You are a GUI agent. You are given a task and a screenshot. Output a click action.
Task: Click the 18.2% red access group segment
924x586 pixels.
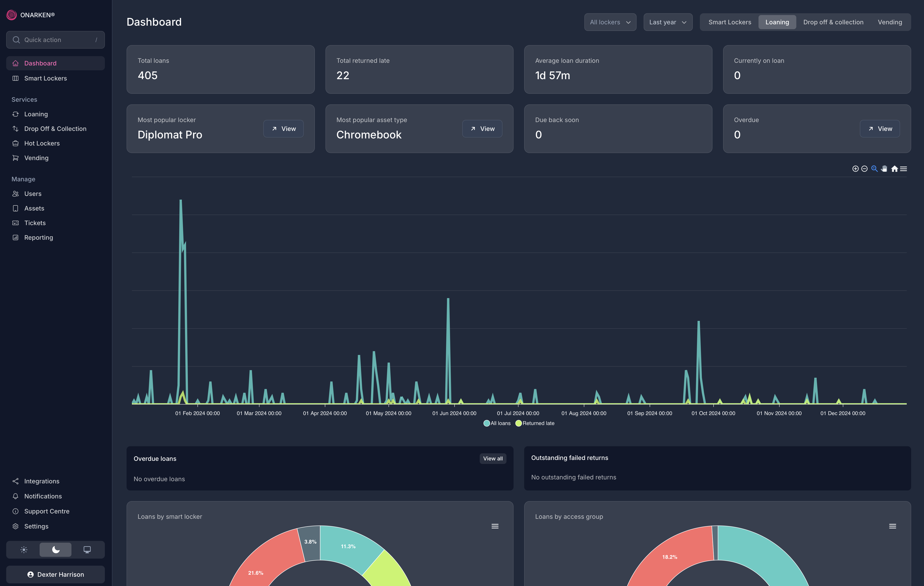670,557
